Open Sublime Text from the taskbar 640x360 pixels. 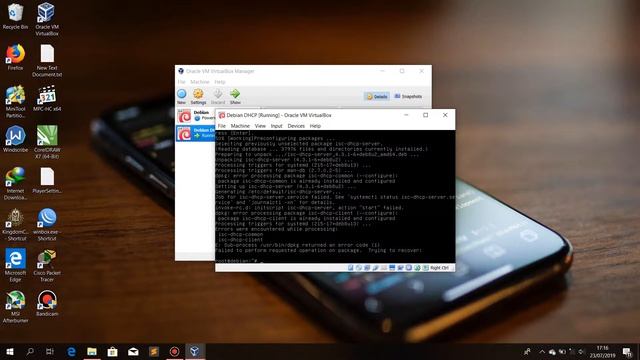[154, 351]
